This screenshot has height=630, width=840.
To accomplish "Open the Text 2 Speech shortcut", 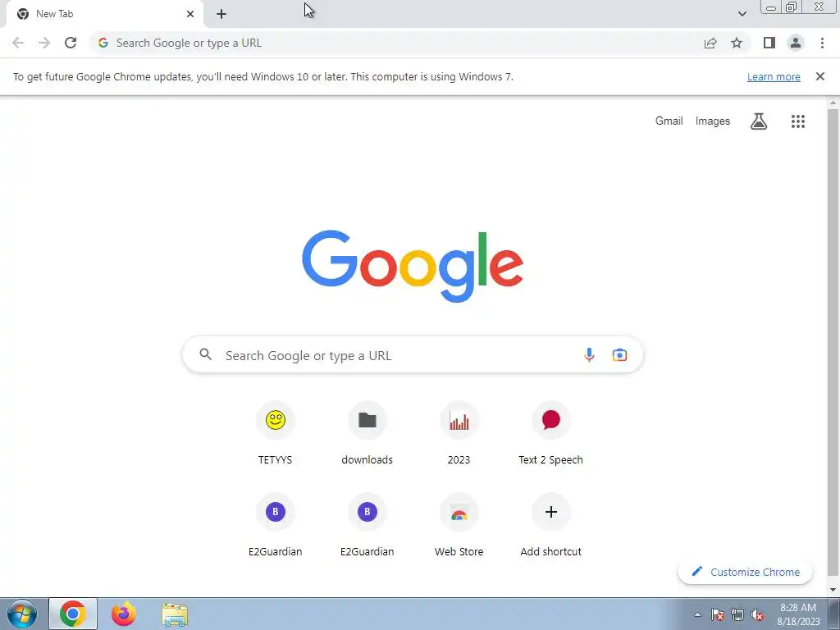I will tap(550, 433).
